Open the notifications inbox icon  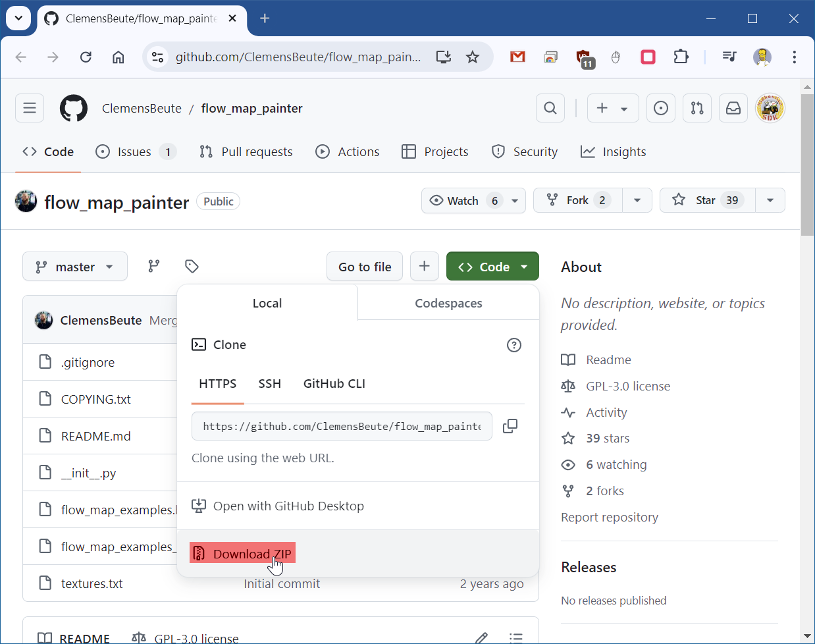[733, 108]
